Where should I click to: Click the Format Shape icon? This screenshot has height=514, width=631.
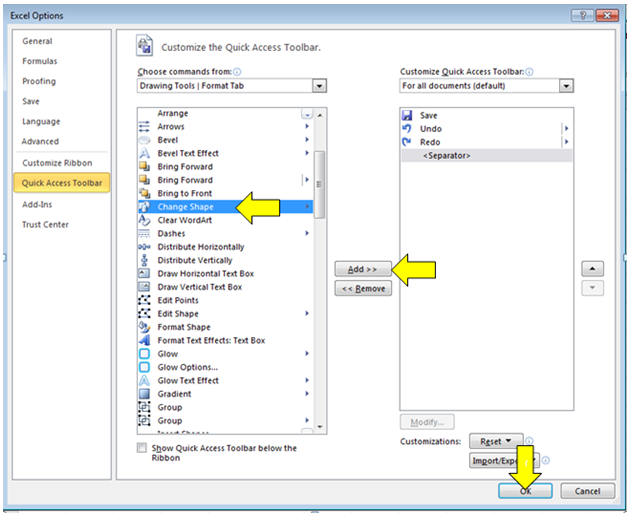click(x=144, y=327)
